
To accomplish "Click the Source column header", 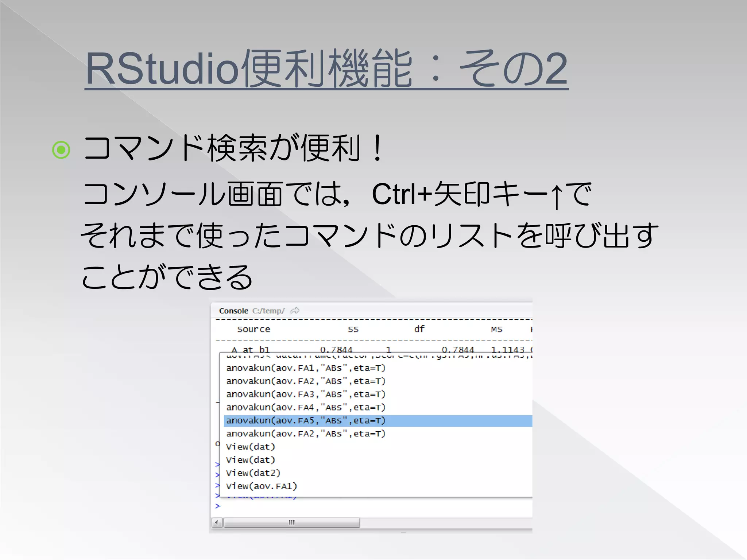I will pos(253,329).
